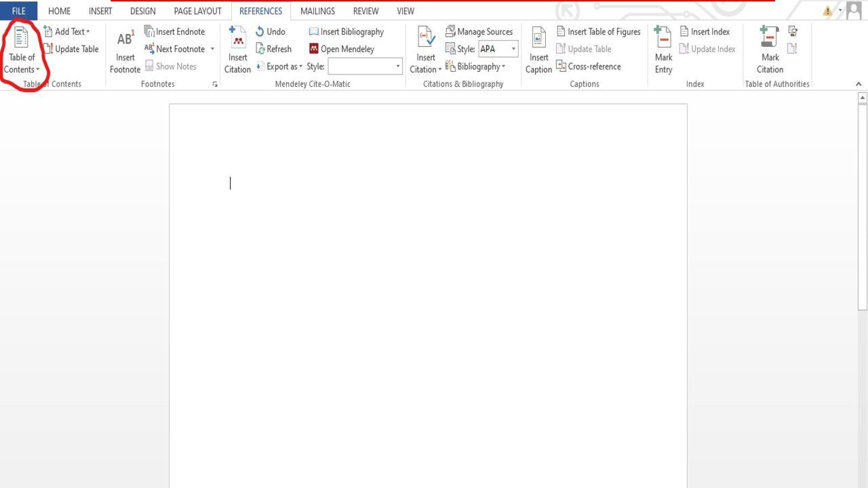
Task: Refresh Mendeley citations
Action: 274,49
